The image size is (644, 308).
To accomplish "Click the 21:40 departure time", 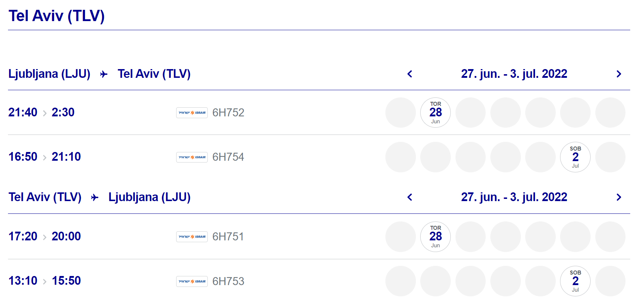I will (x=23, y=112).
